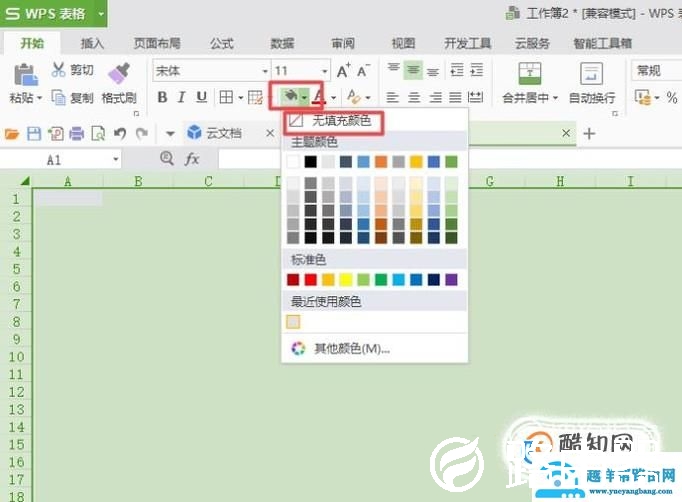
Task: Toggle middle vertical alignment
Action: point(413,70)
